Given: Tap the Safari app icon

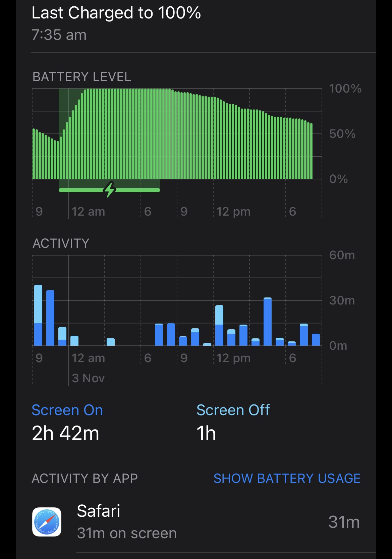Looking at the screenshot, I should click(x=47, y=522).
